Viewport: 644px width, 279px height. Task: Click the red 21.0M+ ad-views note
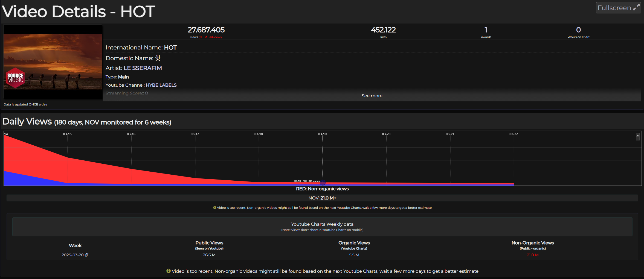(x=210, y=37)
